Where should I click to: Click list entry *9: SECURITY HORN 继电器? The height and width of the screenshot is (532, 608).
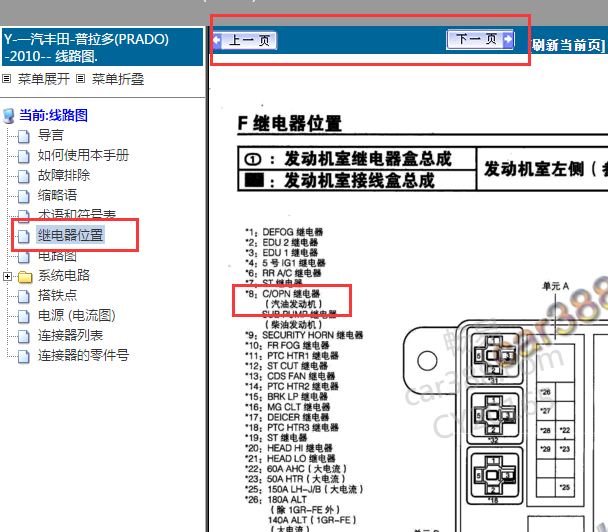tap(304, 335)
